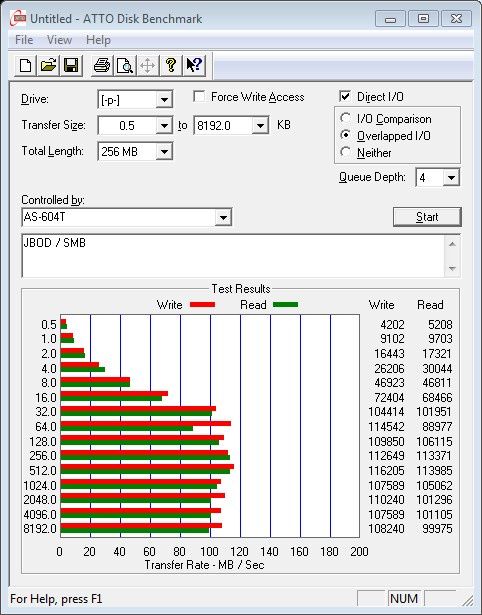
Task: Activate context help arrow-question icon
Action: 194,65
